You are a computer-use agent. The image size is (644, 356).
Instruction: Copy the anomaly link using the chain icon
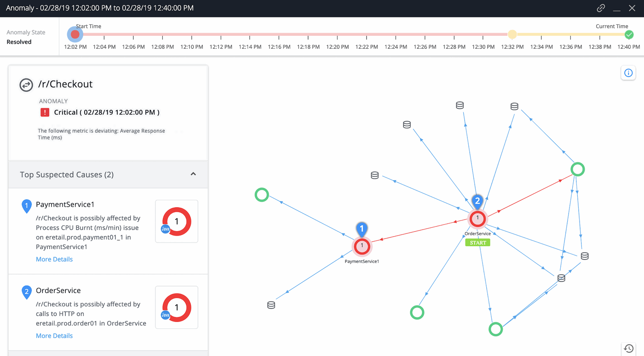601,8
